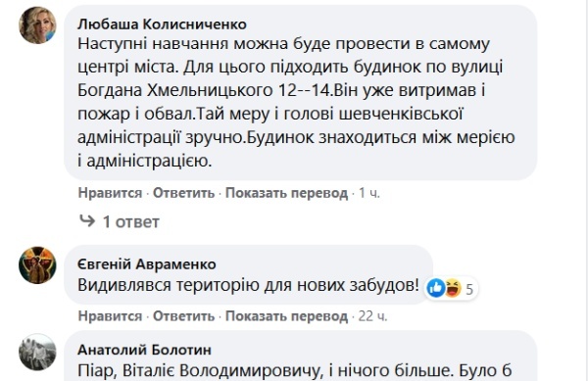Open Євгеній Авраменко's avatar
This screenshot has height=381, width=588.
click(37, 264)
